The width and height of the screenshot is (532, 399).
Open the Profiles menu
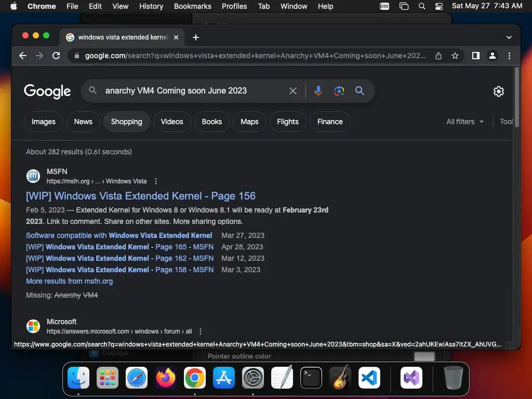coord(234,6)
